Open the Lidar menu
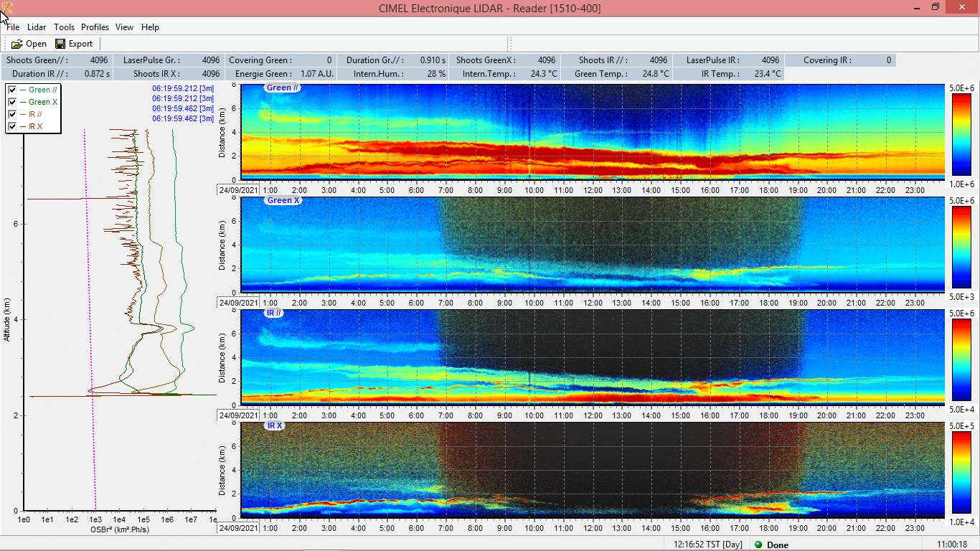Viewport: 980px width, 551px height. click(37, 27)
